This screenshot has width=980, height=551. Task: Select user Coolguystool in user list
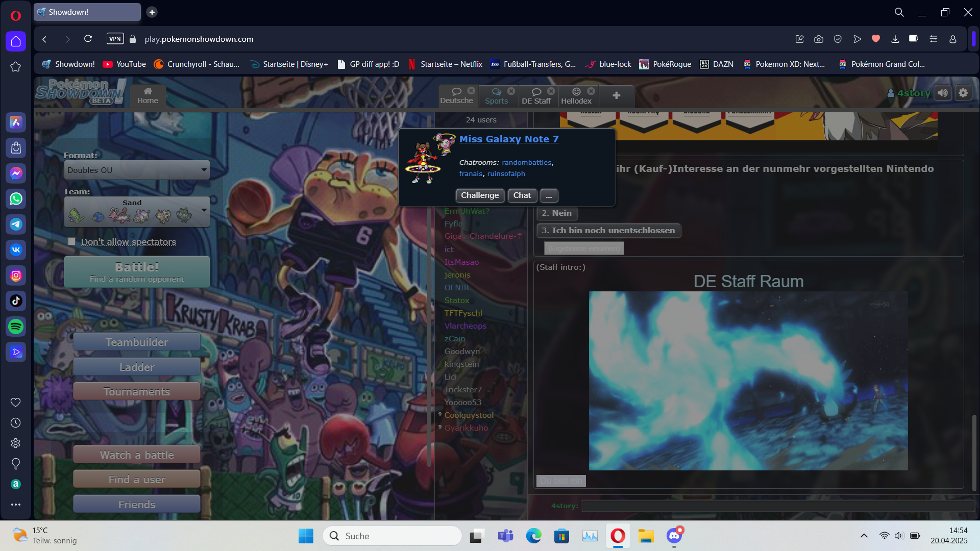click(469, 415)
